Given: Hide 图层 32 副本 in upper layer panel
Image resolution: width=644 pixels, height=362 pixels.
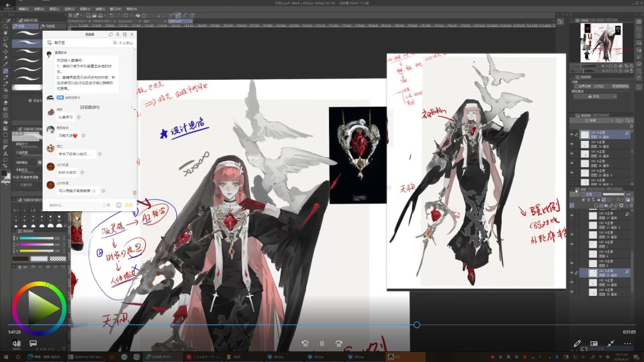Looking at the screenshot, I should tap(572, 134).
